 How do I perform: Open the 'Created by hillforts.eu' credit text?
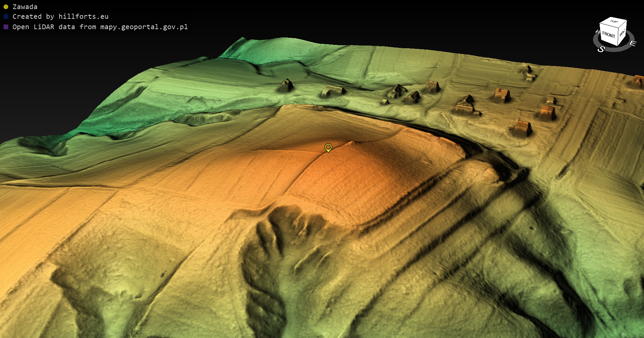click(60, 16)
